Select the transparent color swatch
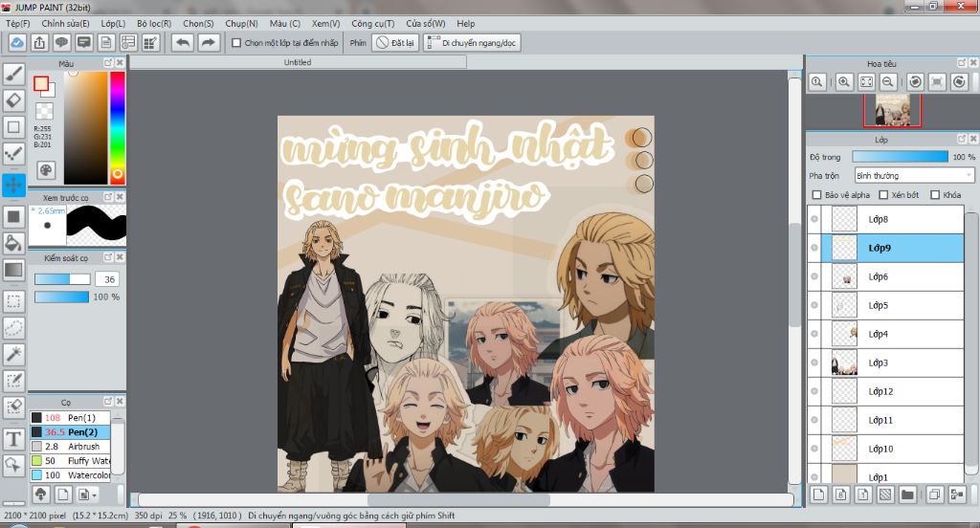Image resolution: width=980 pixels, height=528 pixels. click(x=44, y=111)
